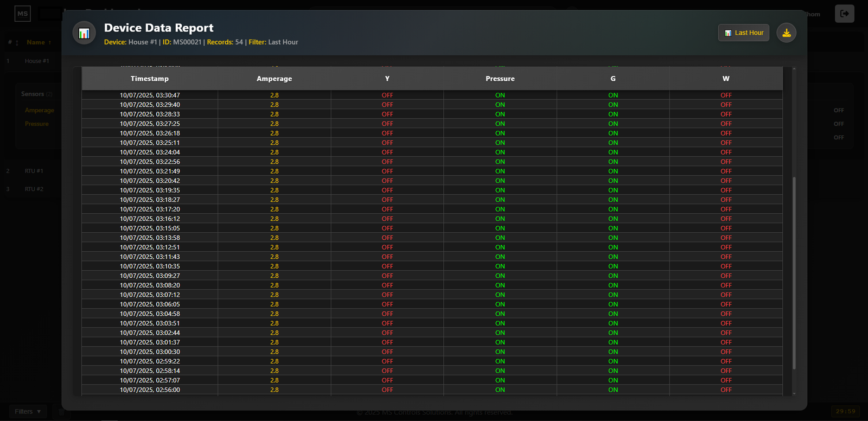The height and width of the screenshot is (421, 868).
Task: Click the Pressure ON value at 03:25:11
Action: click(500, 143)
